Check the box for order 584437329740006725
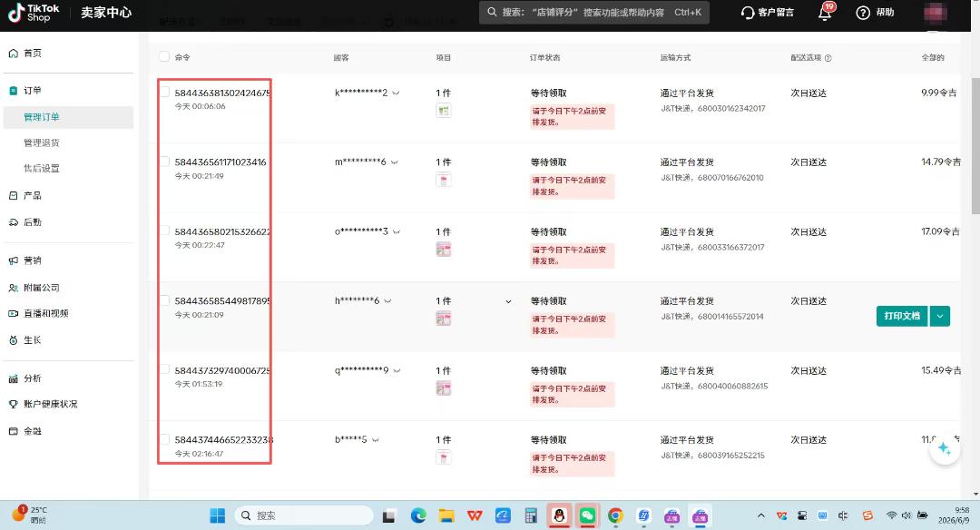 164,370
